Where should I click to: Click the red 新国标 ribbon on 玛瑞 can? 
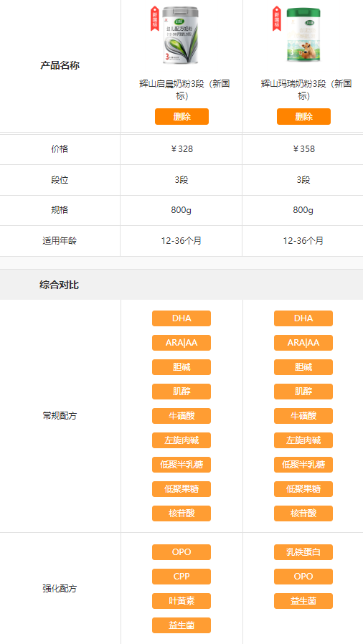tap(277, 19)
